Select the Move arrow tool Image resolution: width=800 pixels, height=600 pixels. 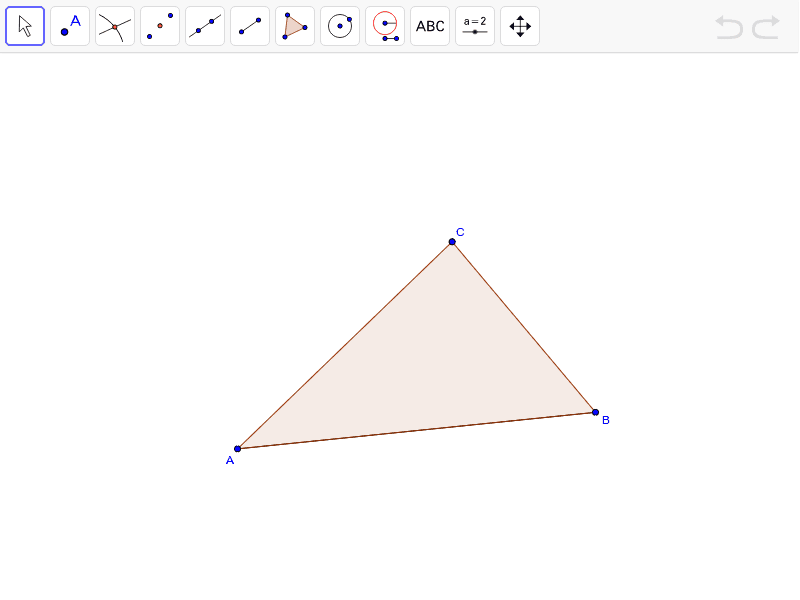(25, 26)
